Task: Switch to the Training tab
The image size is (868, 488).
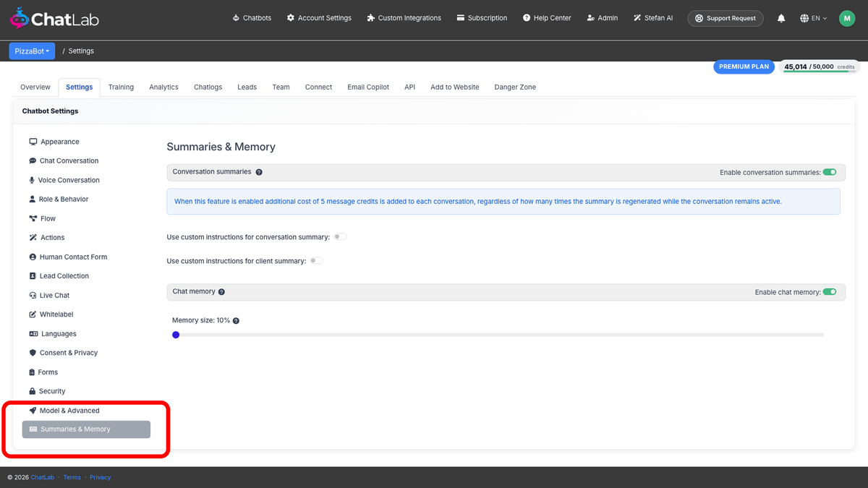Action: 121,87
